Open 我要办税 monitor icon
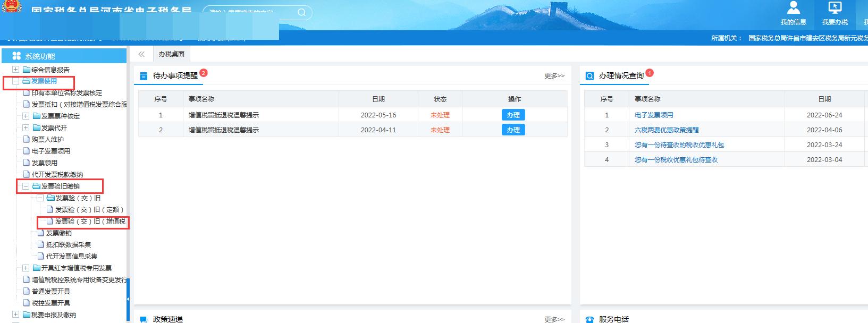This screenshot has width=868, height=323. pyautogui.click(x=835, y=7)
